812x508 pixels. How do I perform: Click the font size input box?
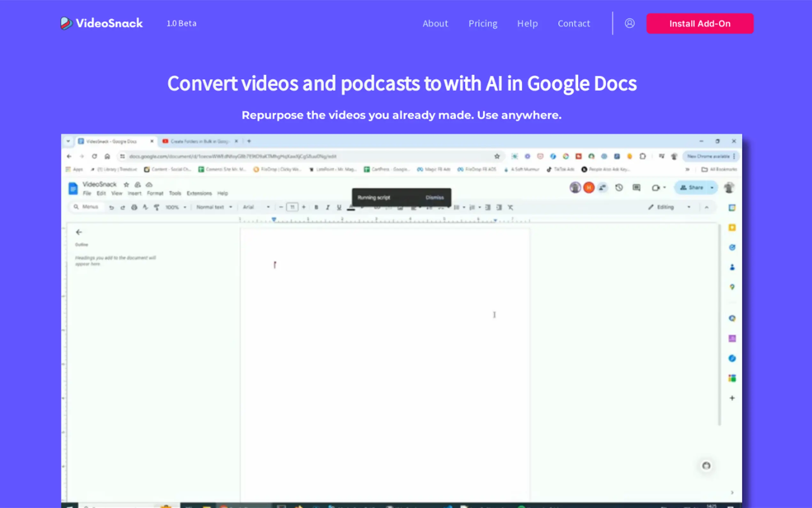click(x=292, y=207)
